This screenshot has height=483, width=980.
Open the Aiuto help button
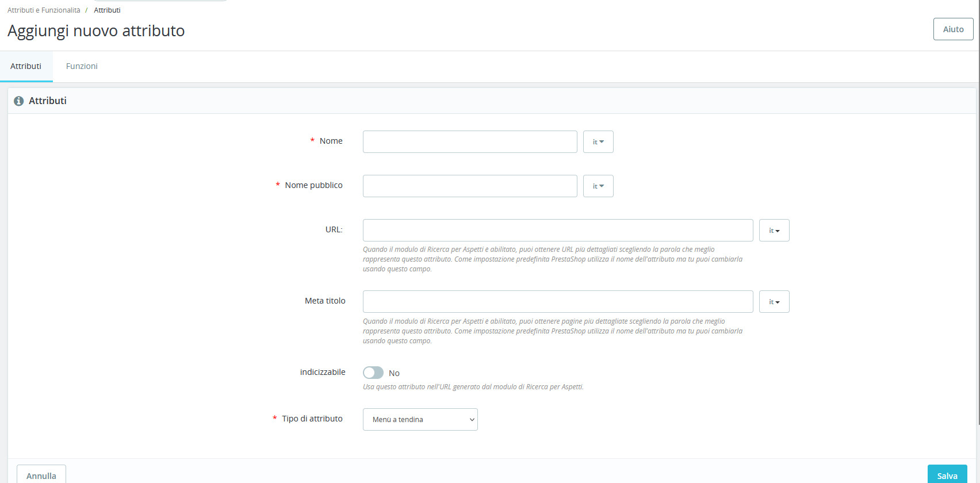click(954, 29)
